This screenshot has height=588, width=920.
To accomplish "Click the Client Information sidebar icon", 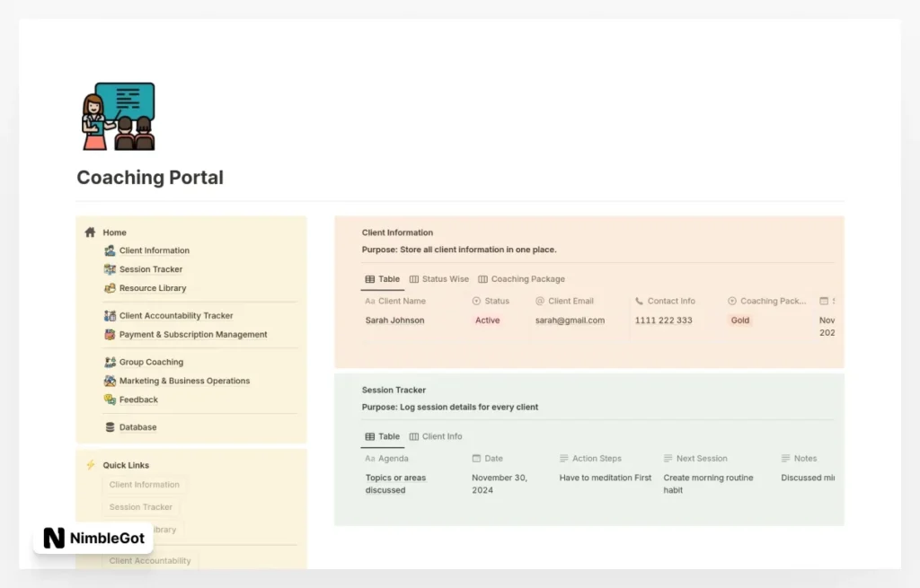I will (x=110, y=250).
